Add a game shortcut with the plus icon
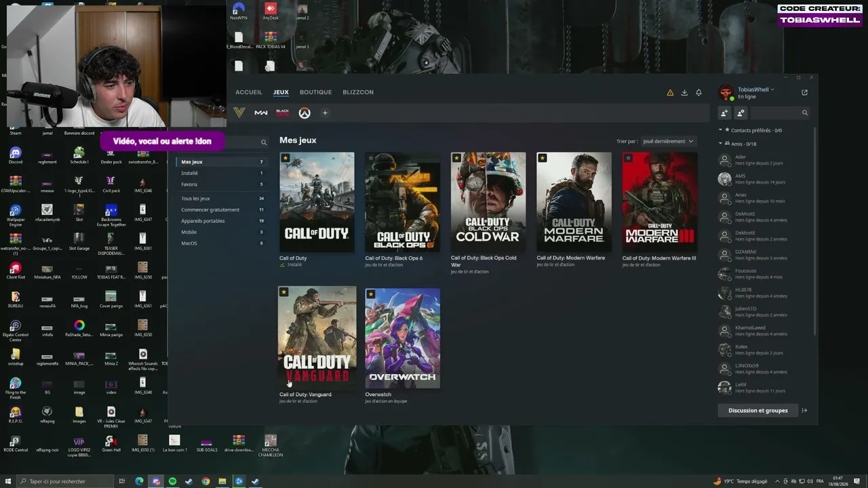This screenshot has width=868, height=488. (x=325, y=113)
